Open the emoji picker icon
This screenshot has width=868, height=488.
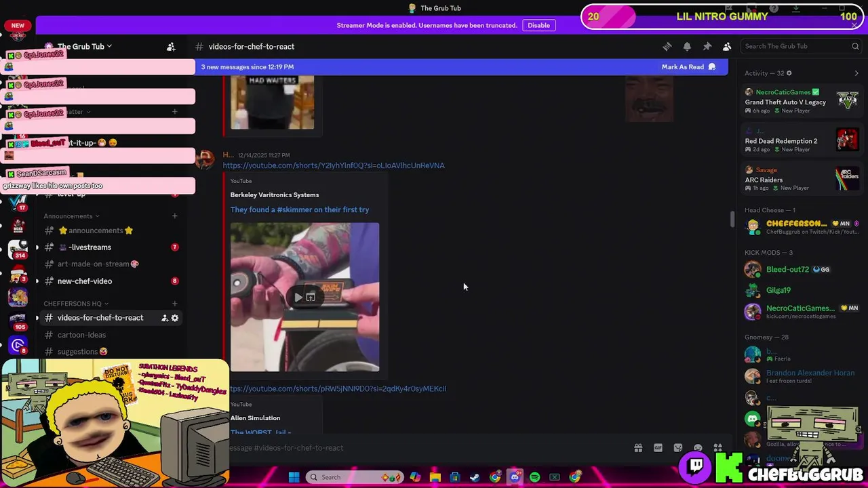click(x=698, y=448)
